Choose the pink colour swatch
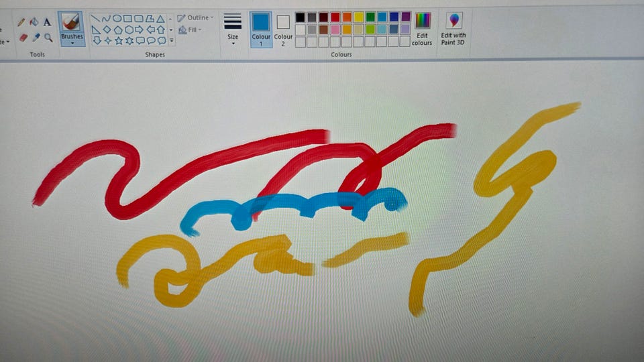The height and width of the screenshot is (362, 644). [335, 29]
